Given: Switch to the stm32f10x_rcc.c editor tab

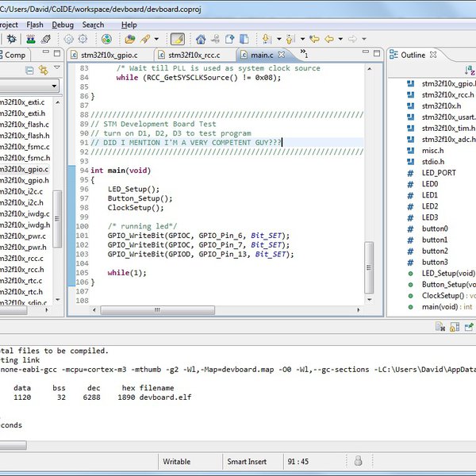Looking at the screenshot, I should tap(194, 56).
